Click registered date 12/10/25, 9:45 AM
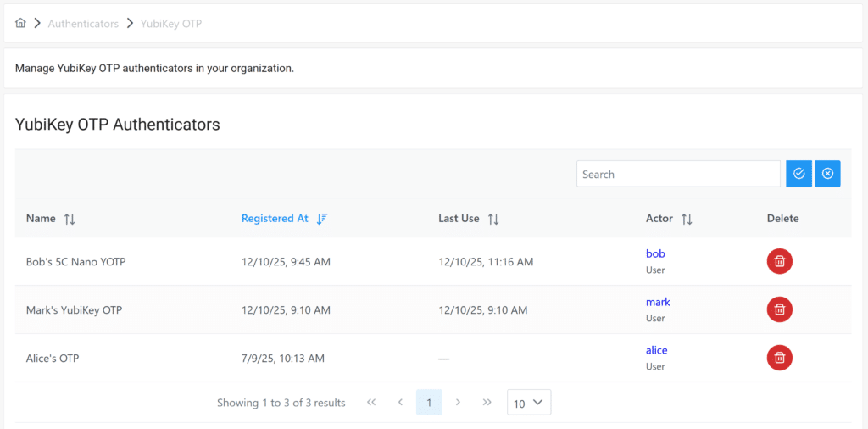The height and width of the screenshot is (429, 868). [287, 262]
